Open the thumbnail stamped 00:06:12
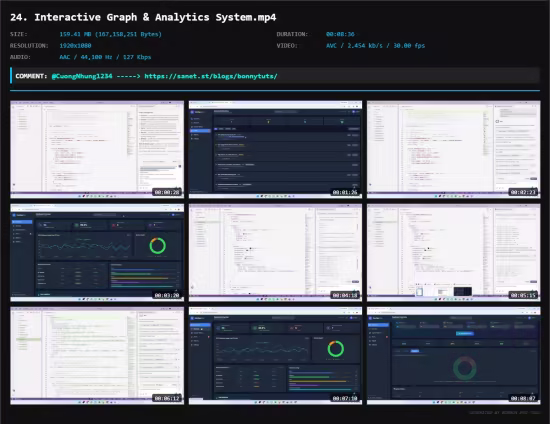 point(97,356)
